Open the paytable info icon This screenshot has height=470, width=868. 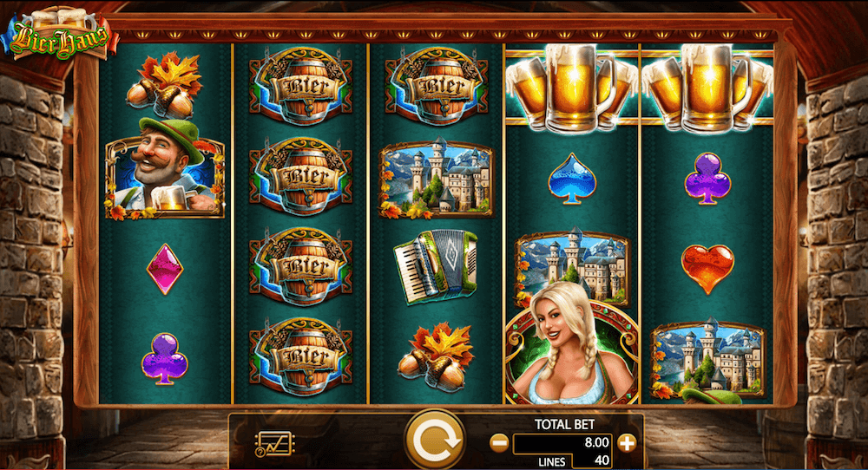point(274,443)
